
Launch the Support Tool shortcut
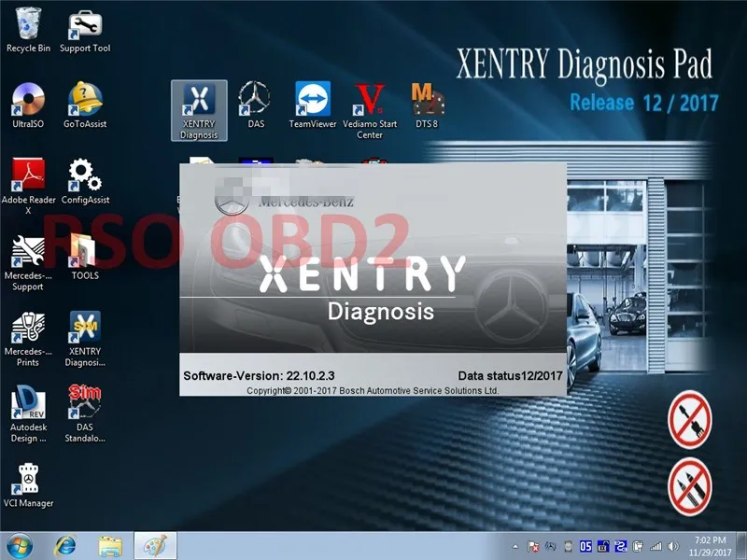(85, 30)
